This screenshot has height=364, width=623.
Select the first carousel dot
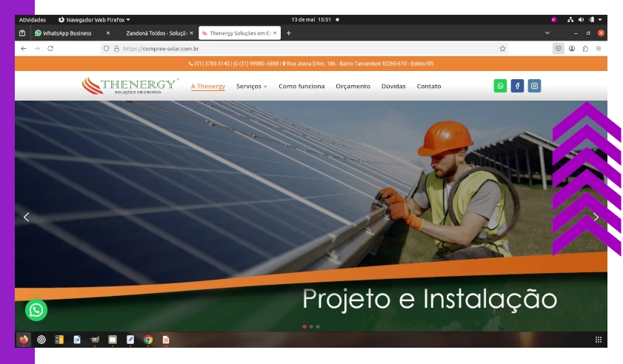304,327
